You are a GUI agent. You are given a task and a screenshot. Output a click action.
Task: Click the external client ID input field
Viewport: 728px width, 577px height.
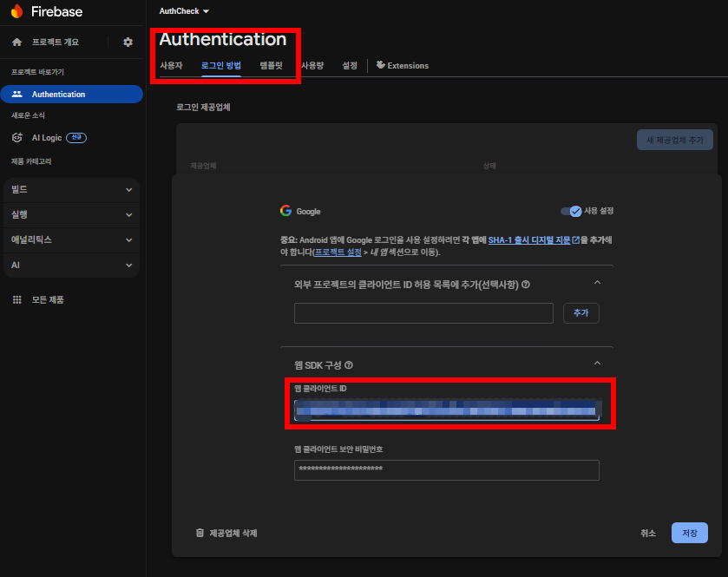tap(423, 313)
